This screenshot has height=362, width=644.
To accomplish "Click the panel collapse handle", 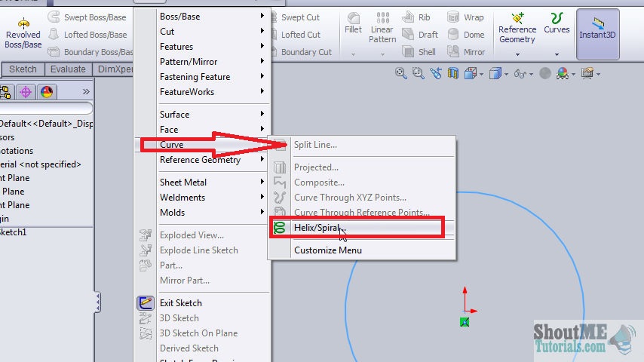I will pyautogui.click(x=97, y=302).
